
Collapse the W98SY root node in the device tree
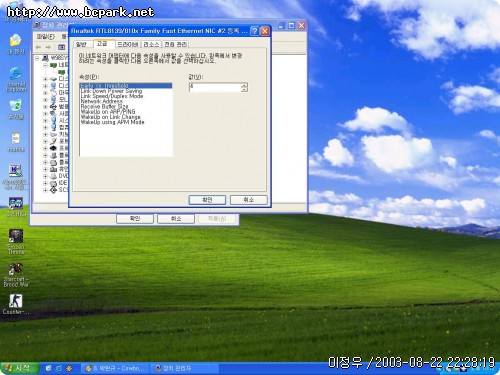[x=37, y=58]
